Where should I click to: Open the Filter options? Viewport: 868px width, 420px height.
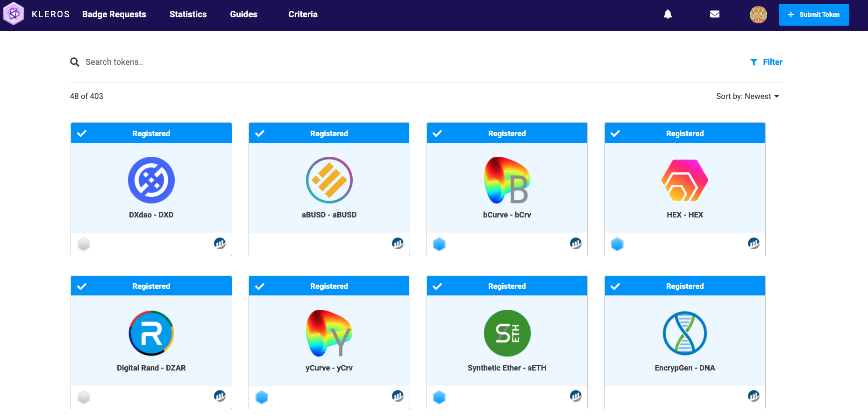pos(766,62)
